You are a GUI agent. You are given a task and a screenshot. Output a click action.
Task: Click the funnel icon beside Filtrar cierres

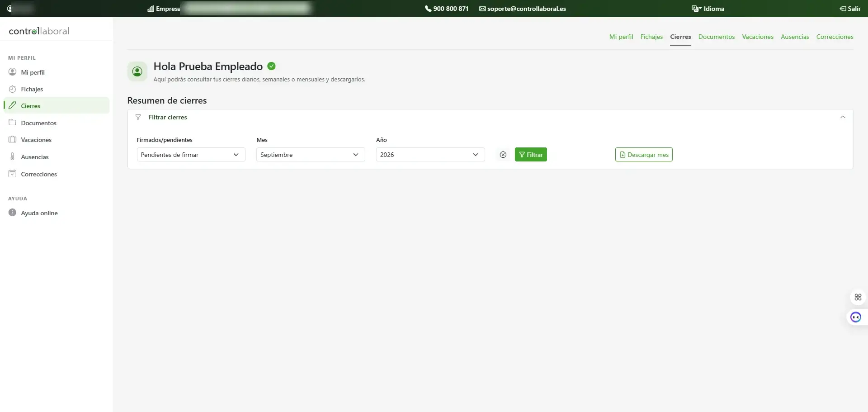tap(138, 117)
